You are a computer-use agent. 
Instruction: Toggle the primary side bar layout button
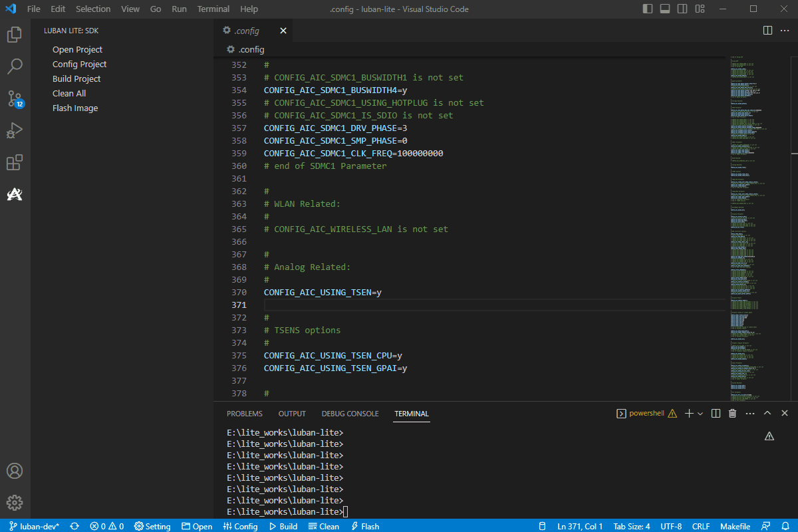pyautogui.click(x=648, y=9)
